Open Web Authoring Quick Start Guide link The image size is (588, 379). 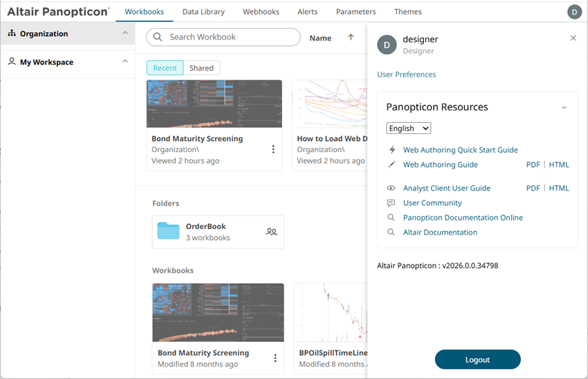tap(460, 150)
